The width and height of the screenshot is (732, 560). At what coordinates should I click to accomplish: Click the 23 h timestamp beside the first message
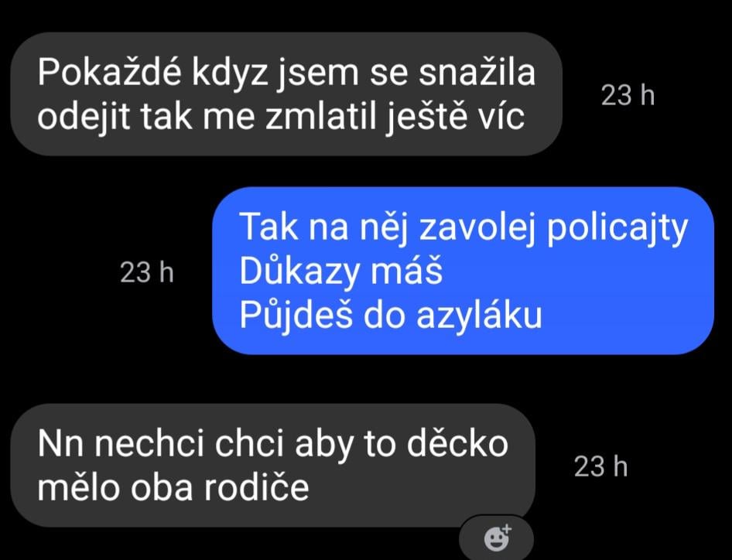[x=628, y=95]
